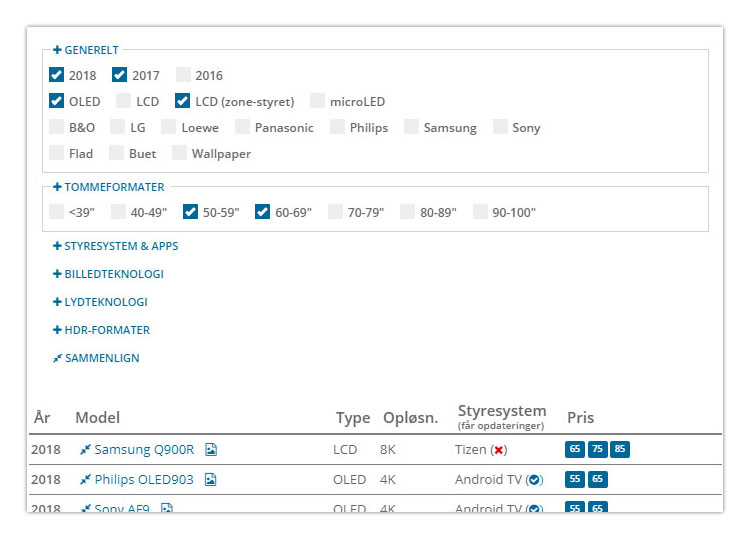This screenshot has height=539, width=751.
Task: Sort table by Opløsn. column header
Action: pyautogui.click(x=410, y=418)
